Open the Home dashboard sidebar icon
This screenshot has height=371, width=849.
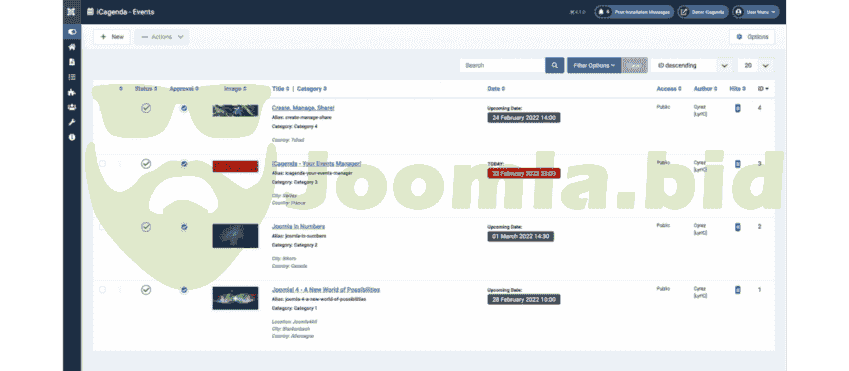[x=72, y=47]
